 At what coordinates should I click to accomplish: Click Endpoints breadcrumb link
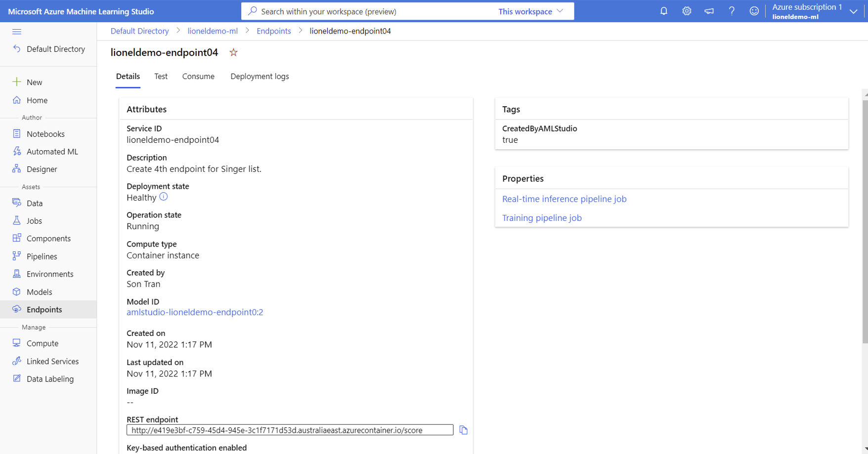(x=274, y=31)
